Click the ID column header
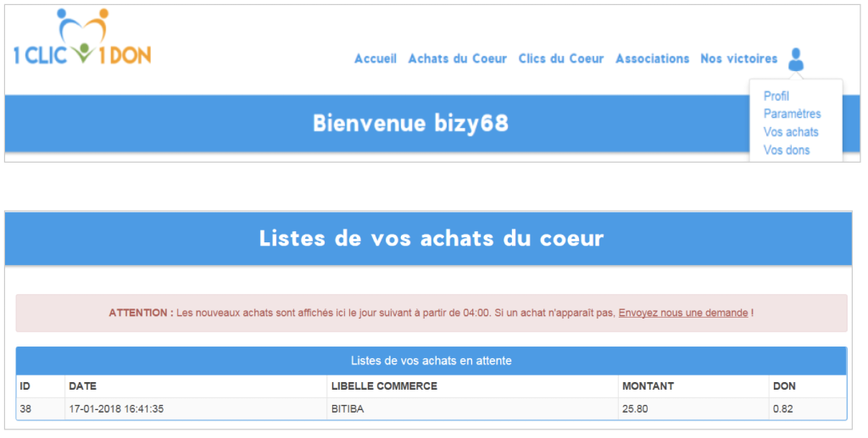Screen dimensions: 868x438 click(41, 386)
